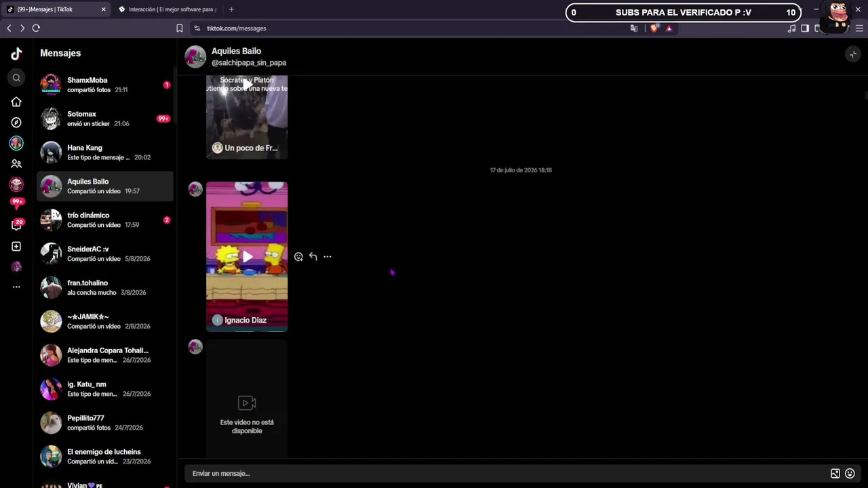868x488 pixels.
Task: Open more options for the Simpsons video message
Action: pyautogui.click(x=328, y=256)
